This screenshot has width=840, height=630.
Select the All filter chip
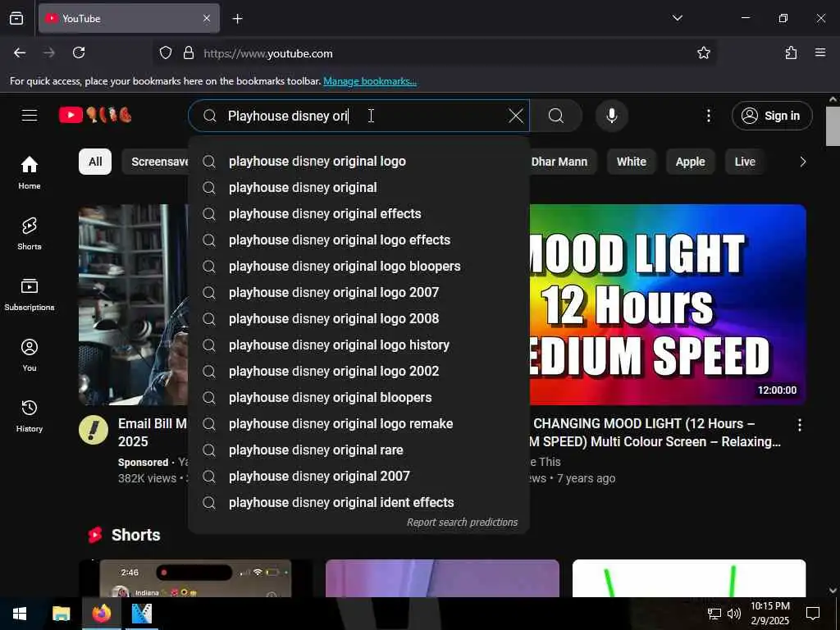(95, 162)
